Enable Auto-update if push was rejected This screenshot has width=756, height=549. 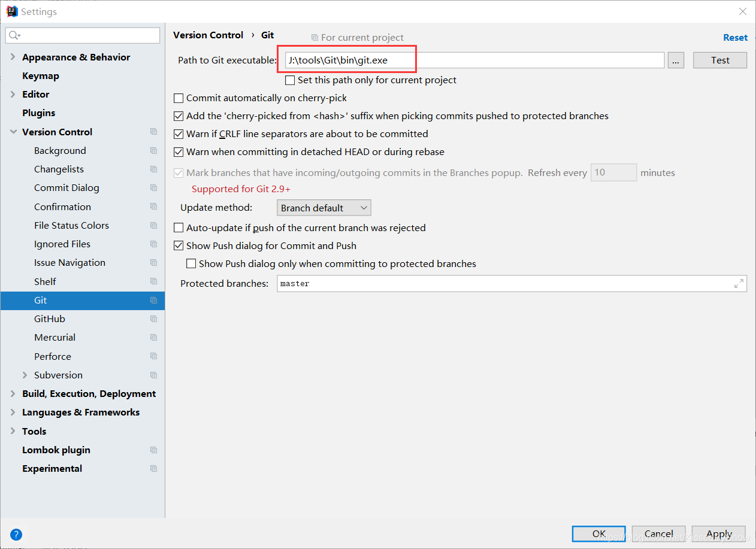[179, 228]
